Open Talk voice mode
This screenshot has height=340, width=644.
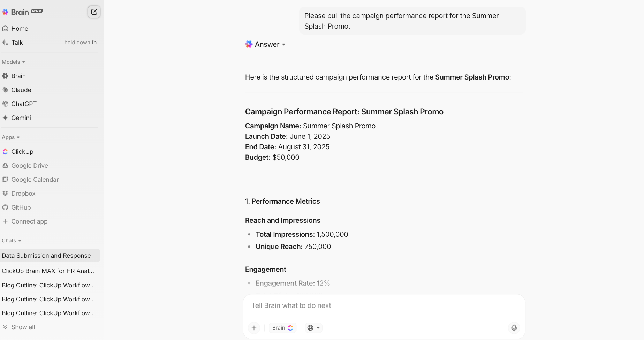(x=17, y=43)
